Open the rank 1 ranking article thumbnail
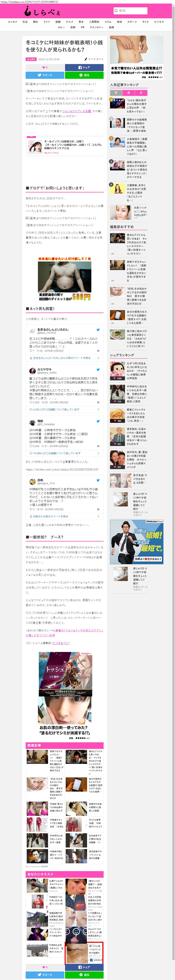175x980 pixels. (117, 104)
